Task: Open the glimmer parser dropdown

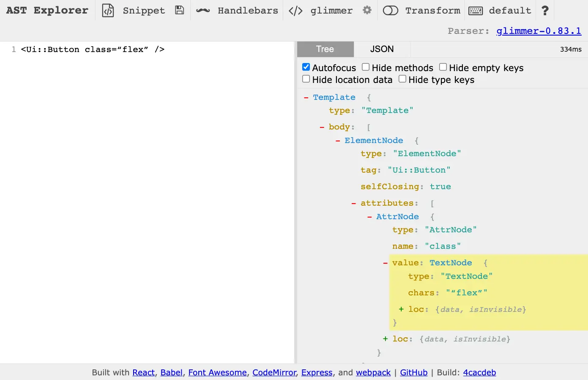Action: point(331,11)
